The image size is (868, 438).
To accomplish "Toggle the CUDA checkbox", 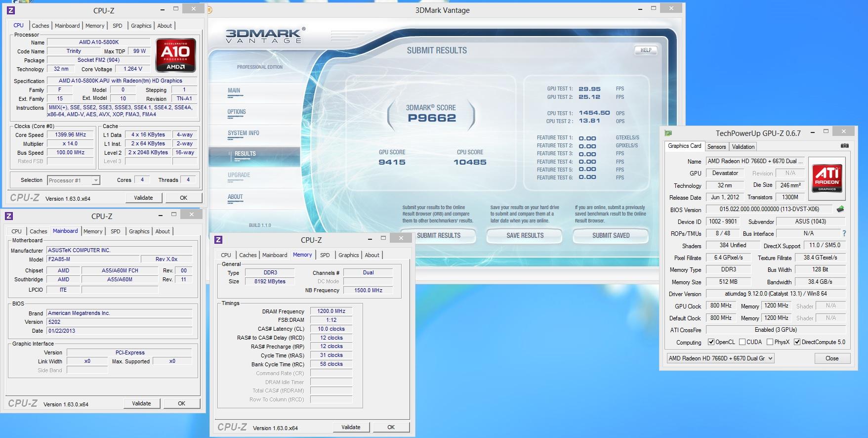I will click(x=742, y=342).
